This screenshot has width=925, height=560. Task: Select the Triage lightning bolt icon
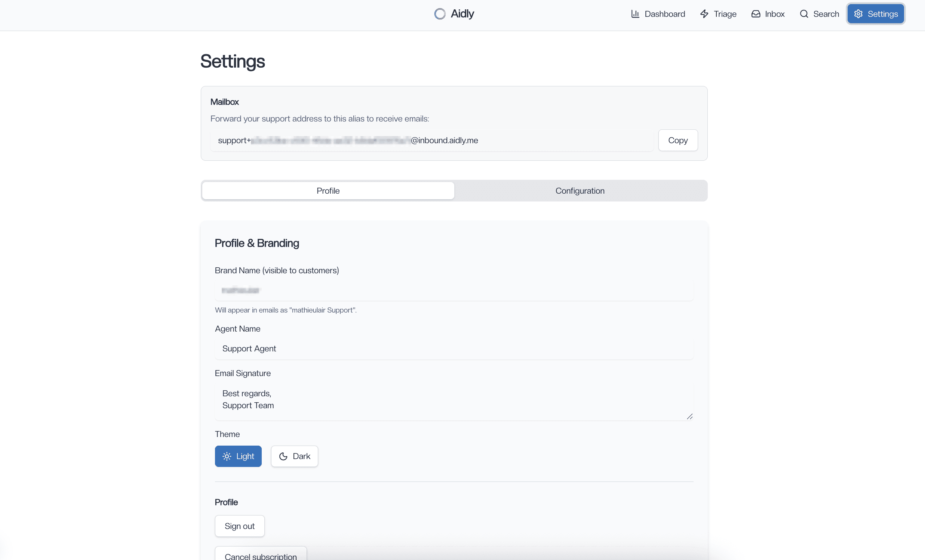(x=705, y=13)
